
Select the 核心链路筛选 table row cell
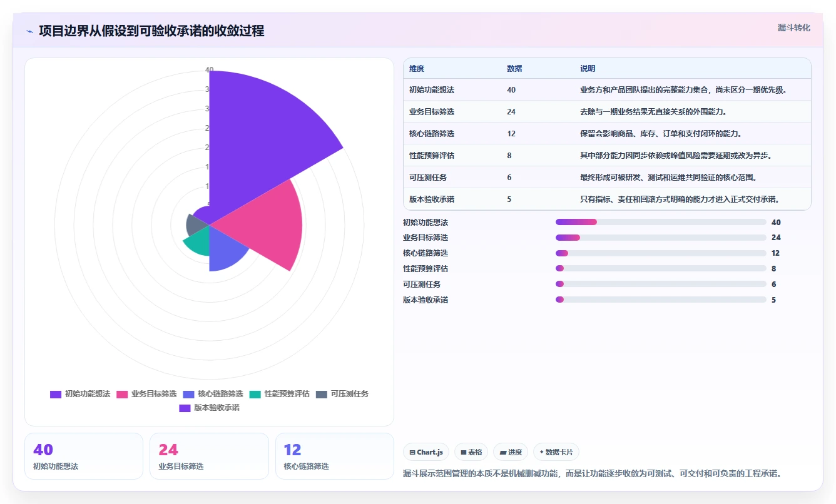(x=432, y=134)
